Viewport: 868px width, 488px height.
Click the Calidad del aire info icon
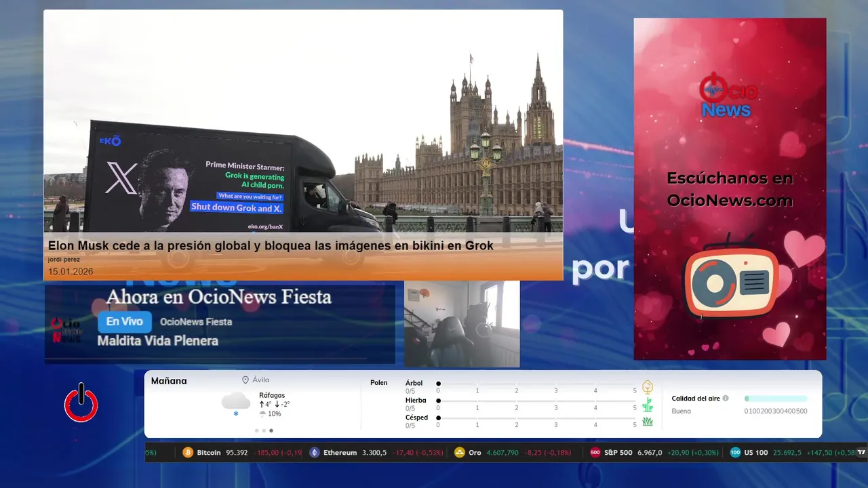pos(726,399)
